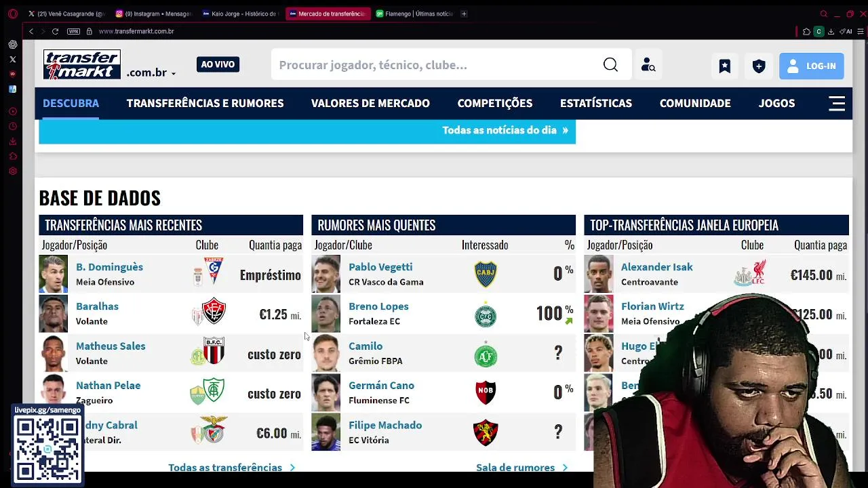Open X (Twitter) sidebar panel
The height and width of the screenshot is (488, 868).
[13, 60]
